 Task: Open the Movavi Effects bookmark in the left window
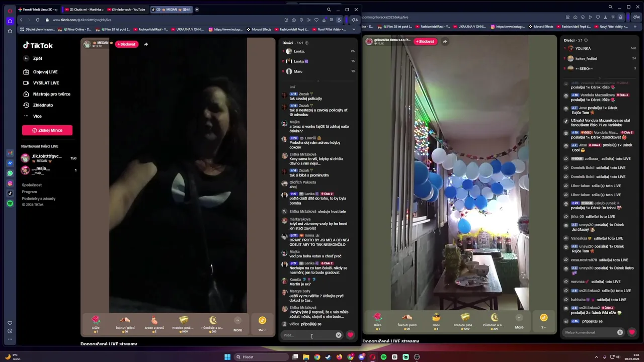(259, 29)
